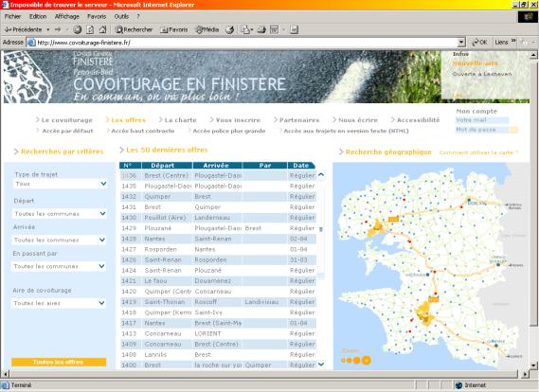
Task: Select offer 1428 Nantes to Saint-Renan
Action: (218, 239)
